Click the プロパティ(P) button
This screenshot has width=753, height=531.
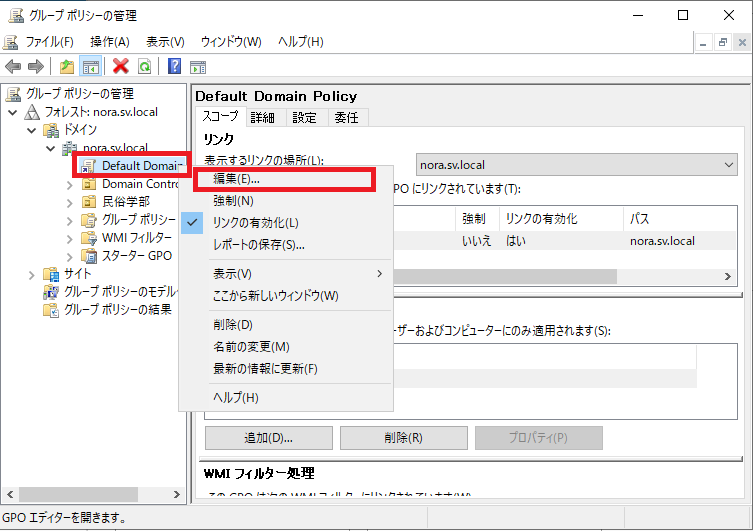538,438
